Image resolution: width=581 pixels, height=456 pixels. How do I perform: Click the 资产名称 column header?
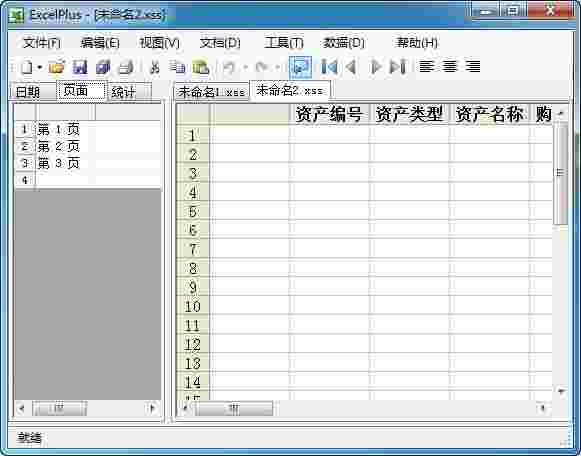pos(489,114)
